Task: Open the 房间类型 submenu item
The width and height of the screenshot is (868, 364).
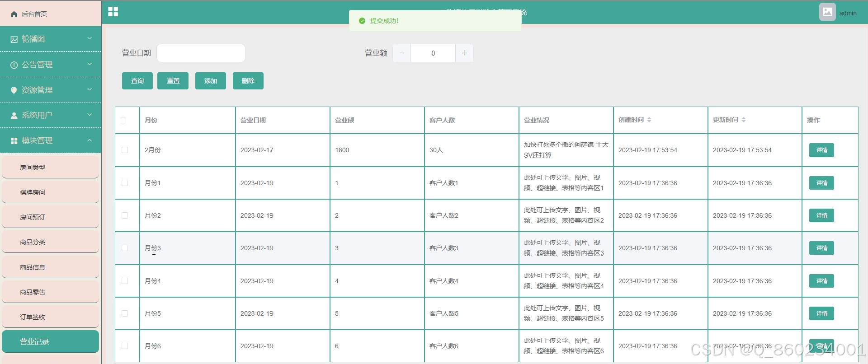Action: coord(51,167)
